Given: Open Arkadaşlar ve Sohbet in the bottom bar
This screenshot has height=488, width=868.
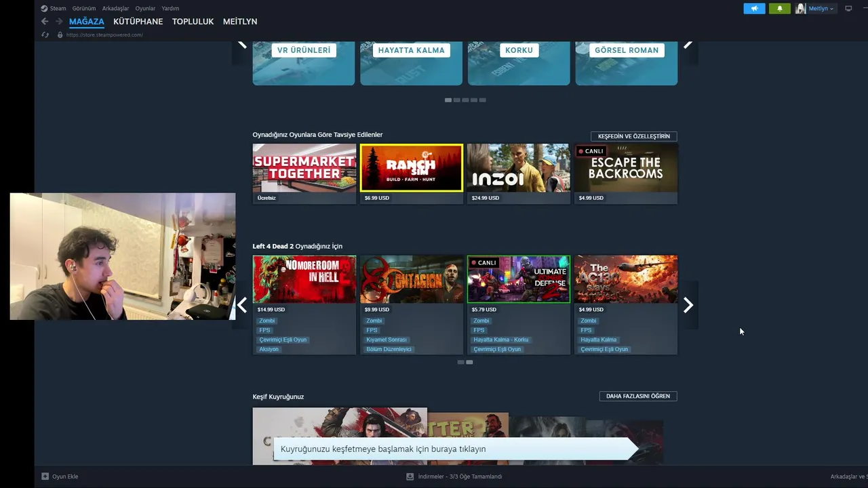Looking at the screenshot, I should [849, 476].
